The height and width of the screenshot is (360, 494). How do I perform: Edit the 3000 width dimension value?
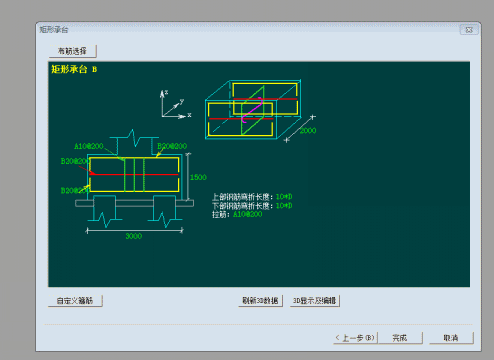click(x=134, y=236)
